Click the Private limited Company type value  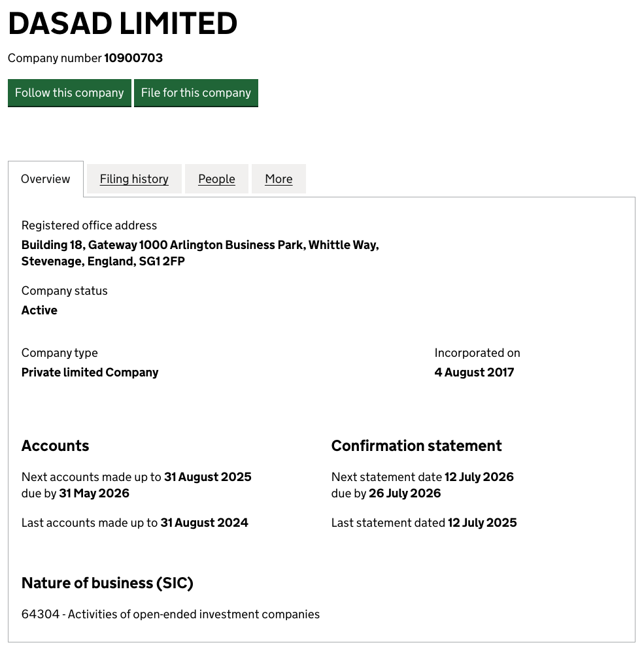point(90,373)
